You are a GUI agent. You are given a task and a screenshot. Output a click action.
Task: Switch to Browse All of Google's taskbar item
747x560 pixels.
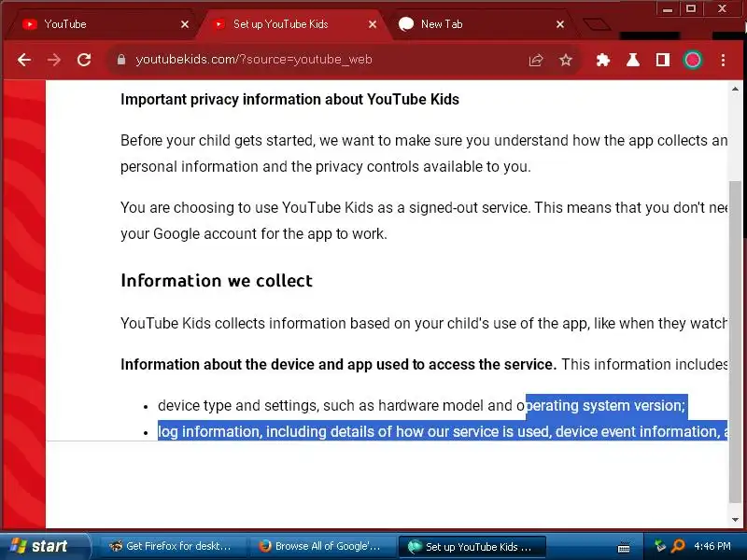[322, 546]
